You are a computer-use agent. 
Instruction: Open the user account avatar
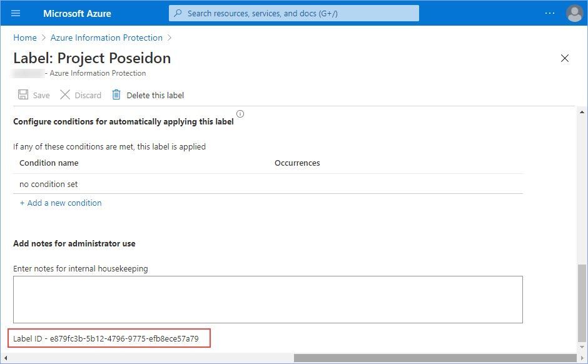point(574,14)
